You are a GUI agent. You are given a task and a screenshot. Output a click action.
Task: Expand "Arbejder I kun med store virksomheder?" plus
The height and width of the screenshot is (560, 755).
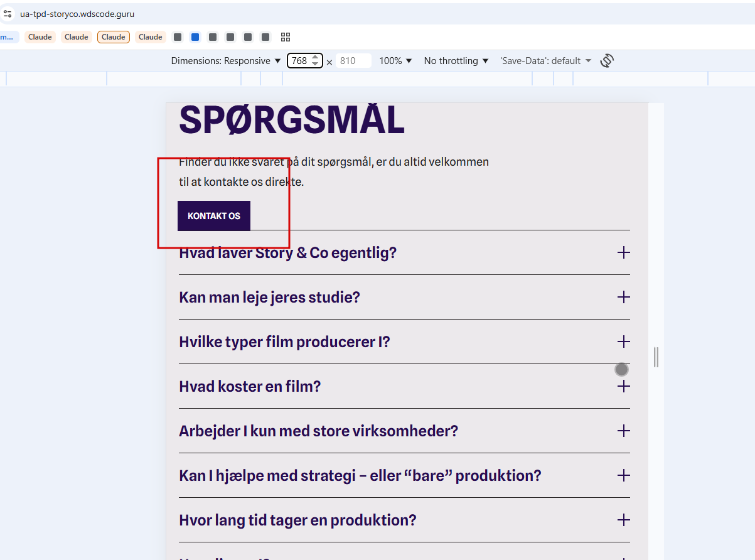623,431
